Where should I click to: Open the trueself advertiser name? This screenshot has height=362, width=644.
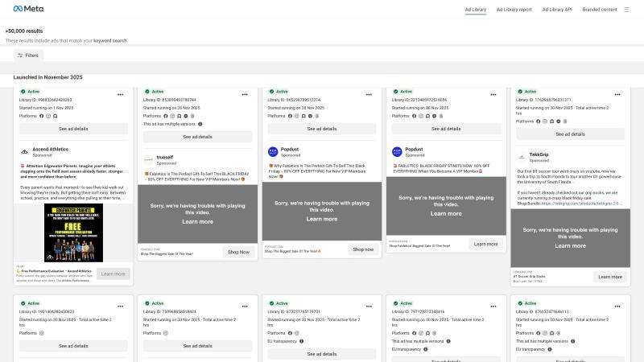pos(165,157)
